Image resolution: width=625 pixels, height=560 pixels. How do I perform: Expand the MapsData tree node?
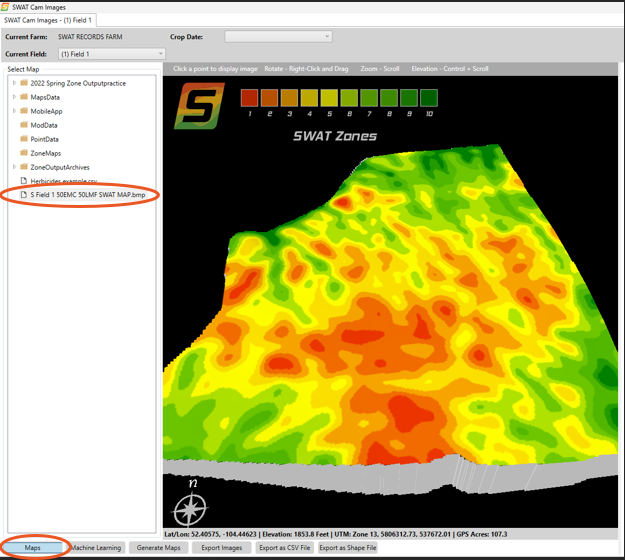[14, 97]
